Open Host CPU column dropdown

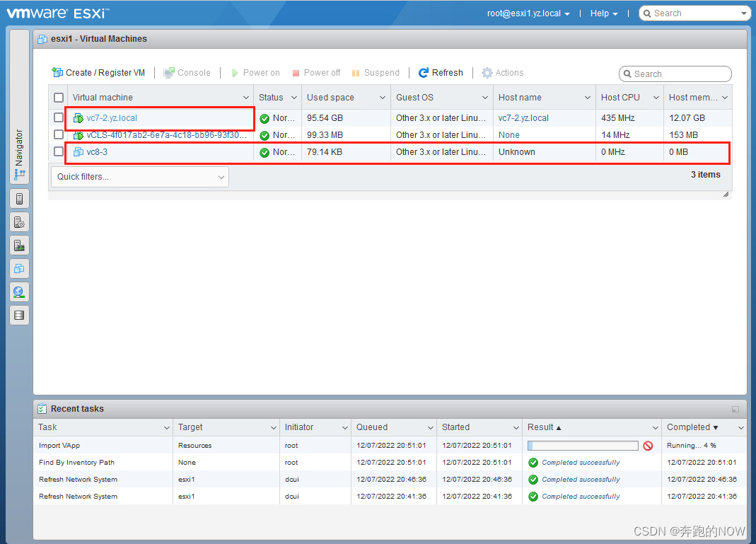[x=656, y=98]
